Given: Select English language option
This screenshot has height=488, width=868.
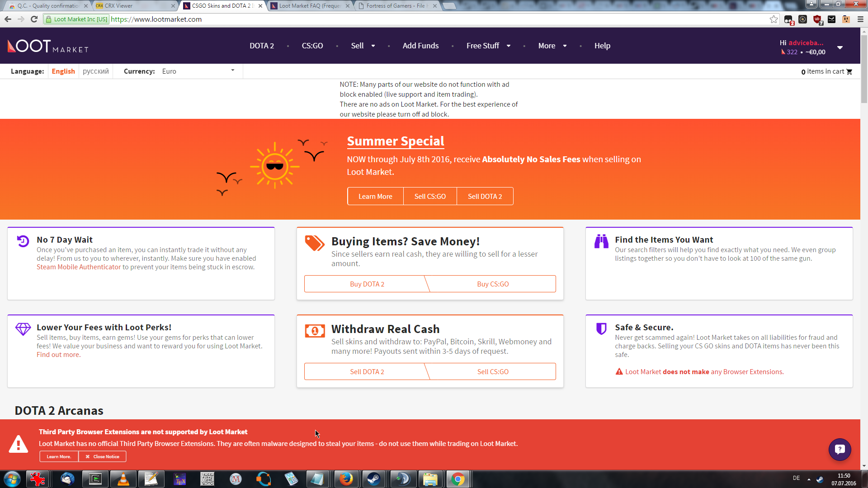Looking at the screenshot, I should pyautogui.click(x=63, y=71).
